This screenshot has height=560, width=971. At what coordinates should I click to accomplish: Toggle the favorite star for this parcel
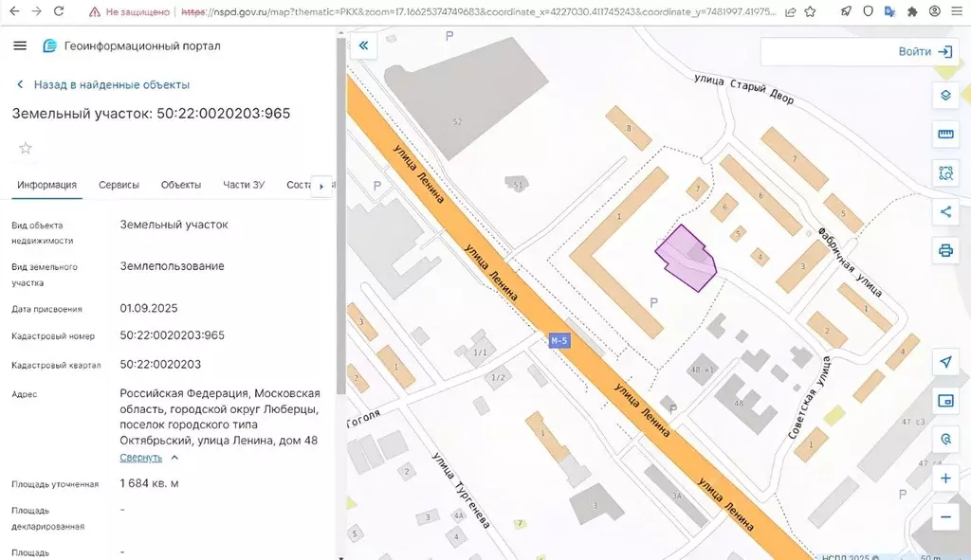pyautogui.click(x=26, y=148)
